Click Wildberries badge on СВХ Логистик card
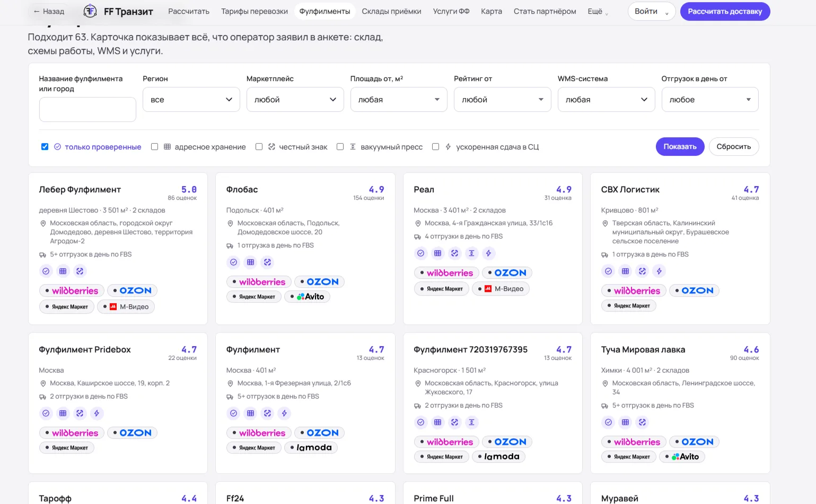Screen dimensions: 816x504 click(x=634, y=291)
